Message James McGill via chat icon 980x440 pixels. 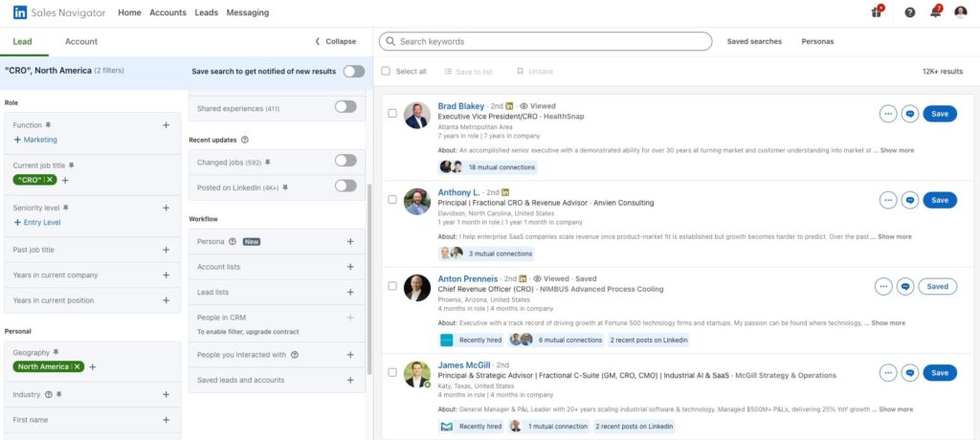coord(910,372)
